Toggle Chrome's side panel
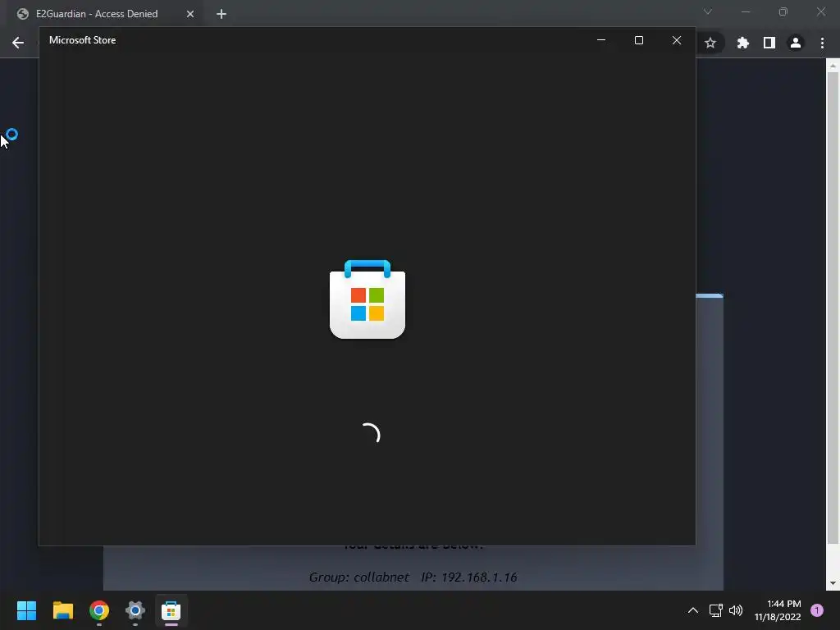 [x=769, y=43]
